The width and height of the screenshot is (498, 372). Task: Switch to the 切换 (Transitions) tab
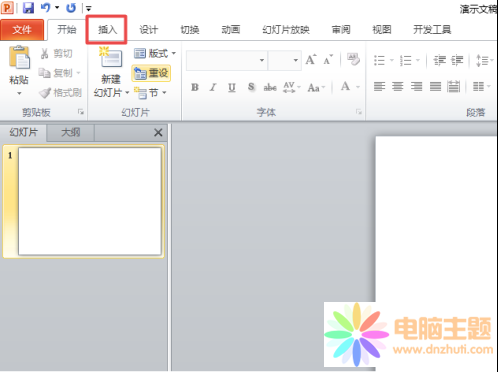(x=190, y=30)
